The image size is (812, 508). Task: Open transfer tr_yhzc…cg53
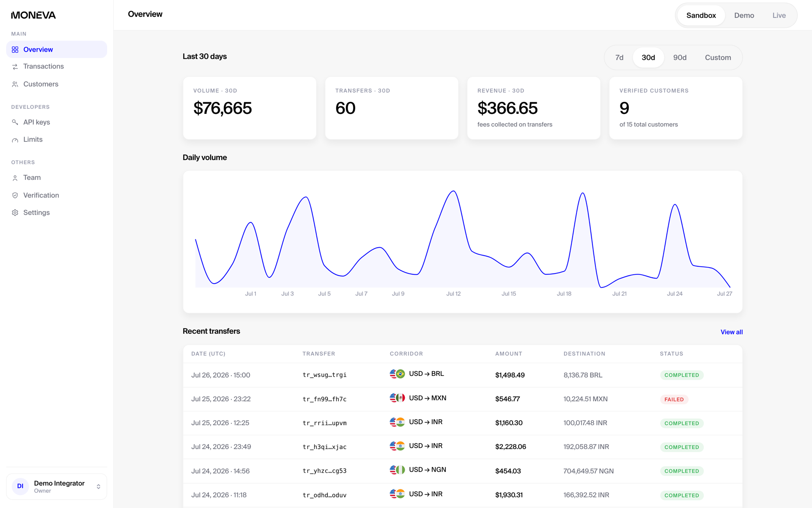pos(324,471)
